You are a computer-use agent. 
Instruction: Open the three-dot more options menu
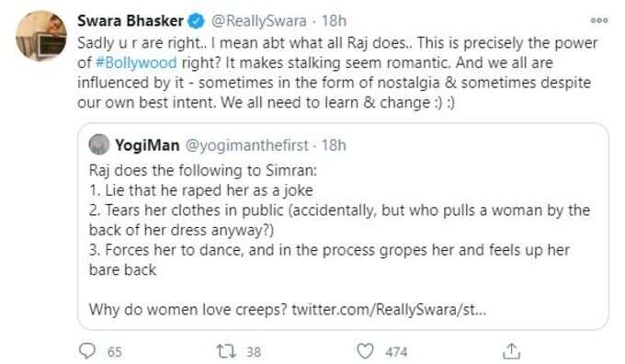599,20
